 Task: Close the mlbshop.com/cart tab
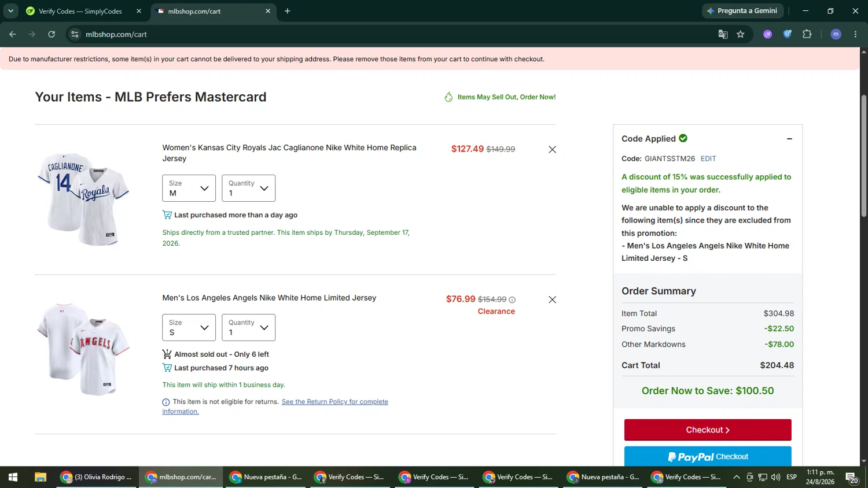268,11
